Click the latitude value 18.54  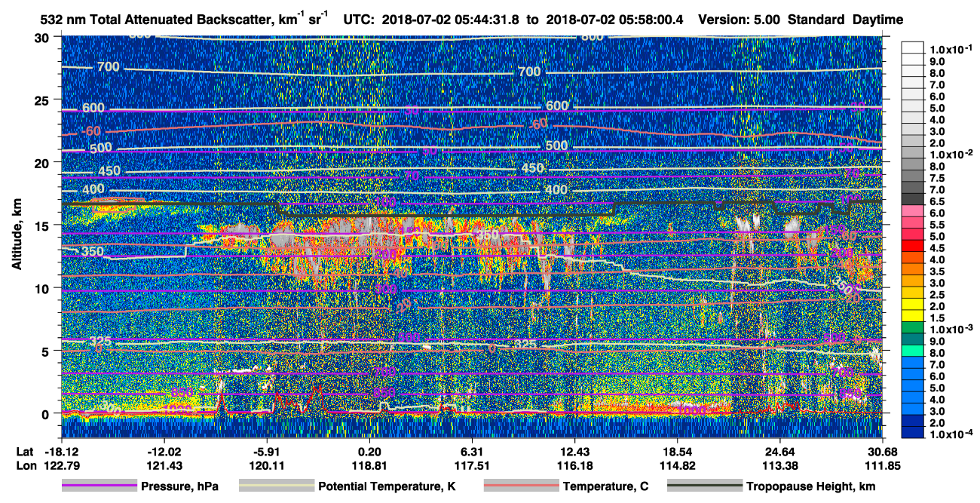678,451
